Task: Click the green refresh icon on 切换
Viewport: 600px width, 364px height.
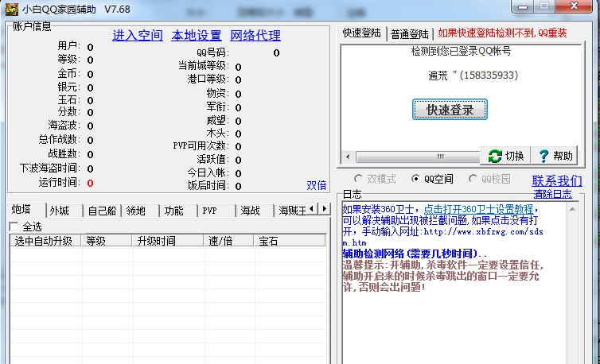Action: pyautogui.click(x=495, y=156)
